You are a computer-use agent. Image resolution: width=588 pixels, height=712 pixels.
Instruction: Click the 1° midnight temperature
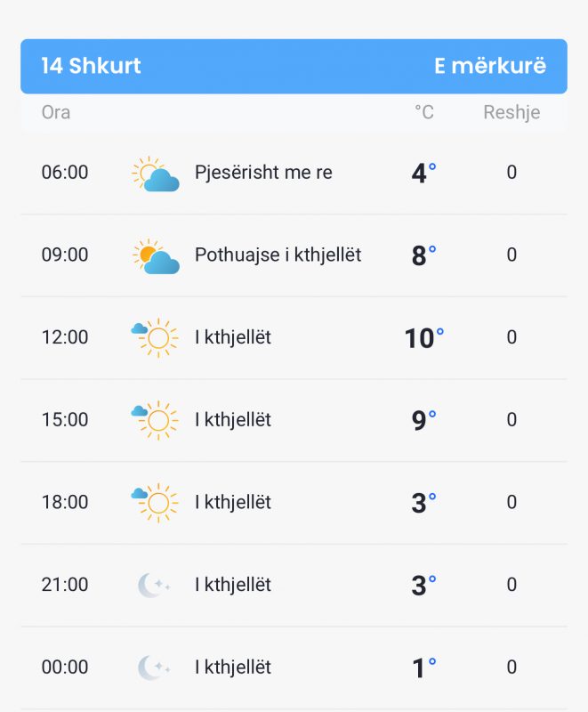(x=424, y=668)
